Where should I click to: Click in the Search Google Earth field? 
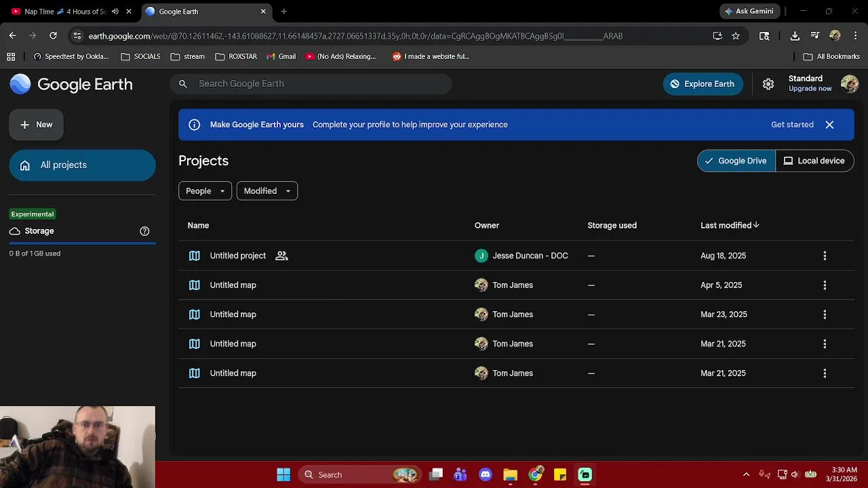(311, 84)
